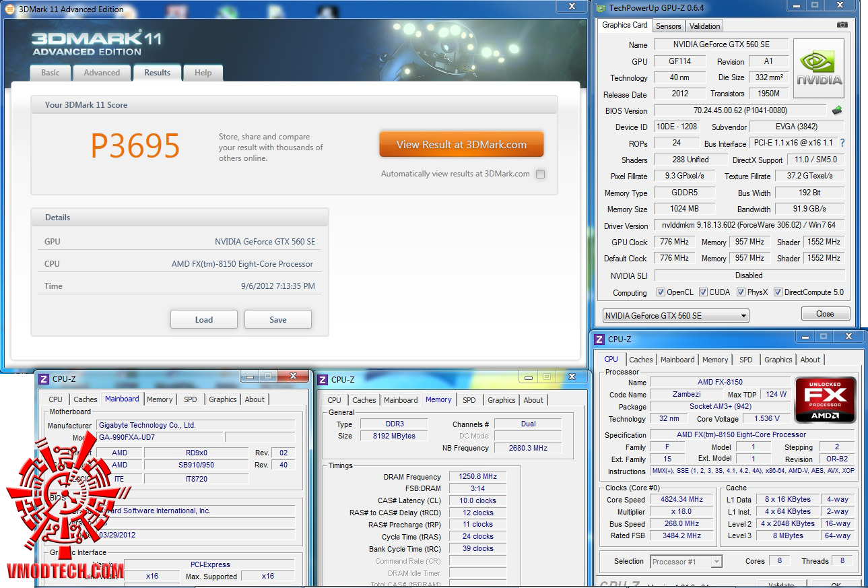Open Mainboard tab in the DDR3 timings CPU-Z window
868x588 pixels.
tap(401, 400)
